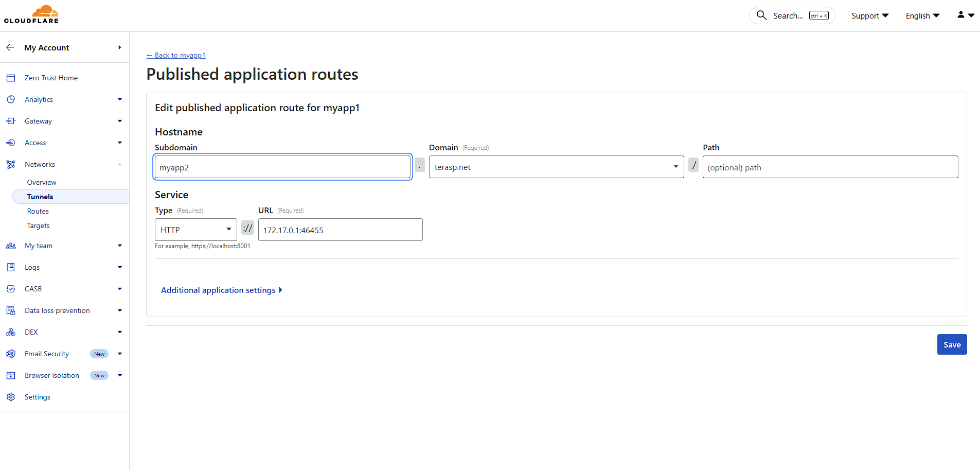Click the Zero Trust Home icon

pyautogui.click(x=11, y=78)
